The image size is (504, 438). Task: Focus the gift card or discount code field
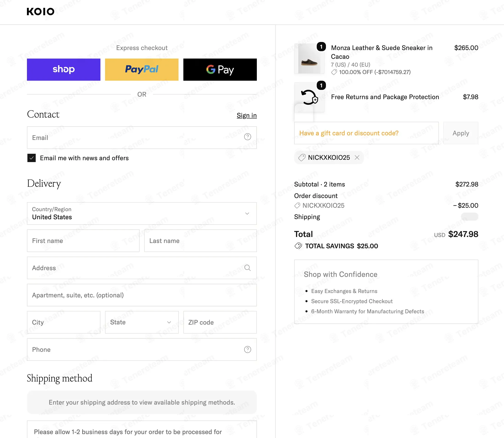(x=366, y=133)
